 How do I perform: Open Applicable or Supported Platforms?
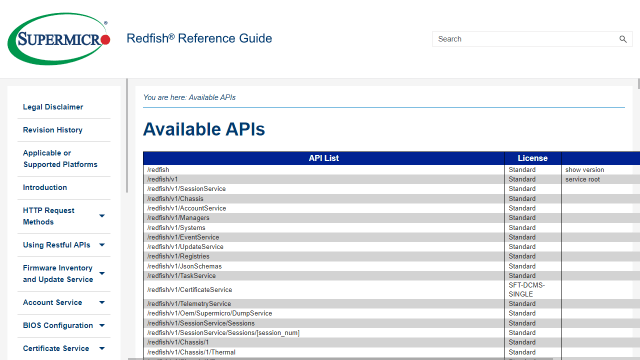[x=60, y=159]
